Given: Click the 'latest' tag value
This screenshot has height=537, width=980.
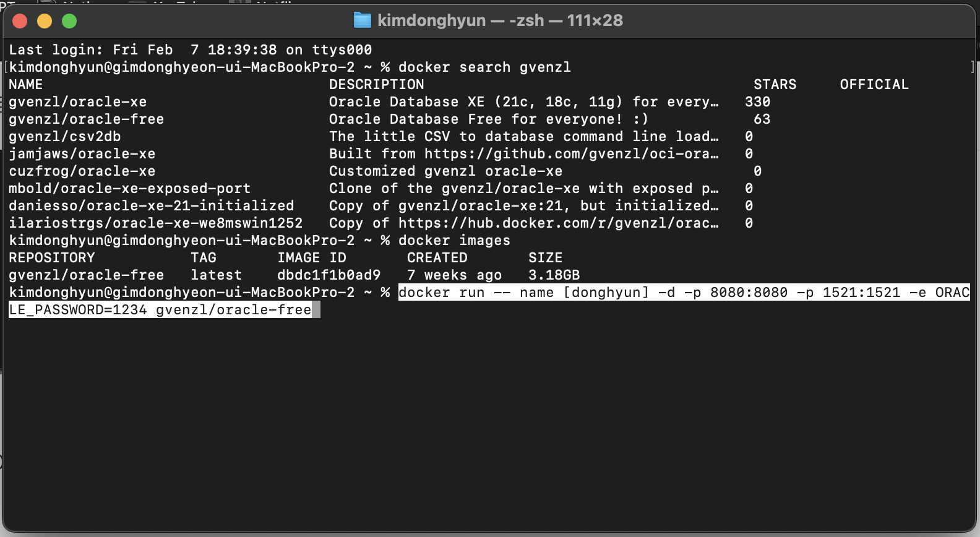Looking at the screenshot, I should (217, 275).
